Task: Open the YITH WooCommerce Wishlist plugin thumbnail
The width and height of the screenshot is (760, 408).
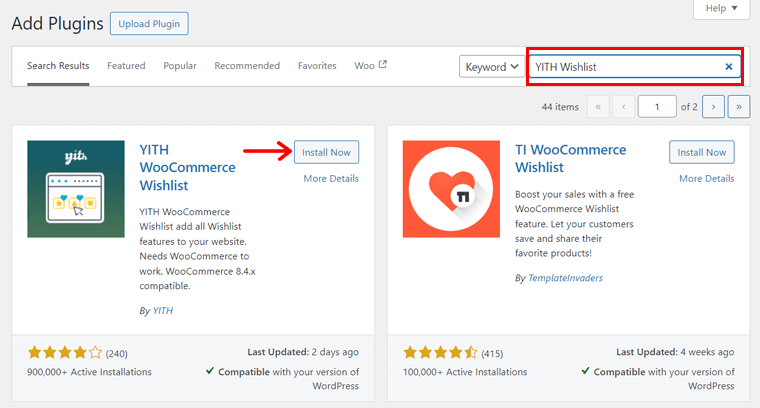Action: [x=76, y=189]
